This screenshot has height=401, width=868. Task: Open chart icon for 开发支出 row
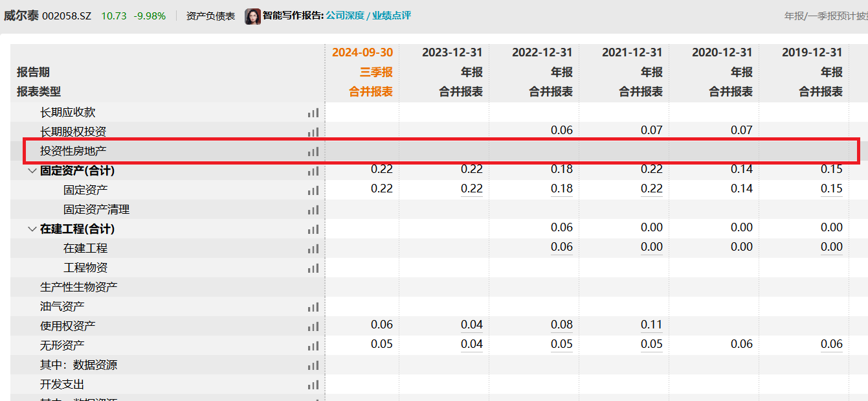tap(313, 385)
